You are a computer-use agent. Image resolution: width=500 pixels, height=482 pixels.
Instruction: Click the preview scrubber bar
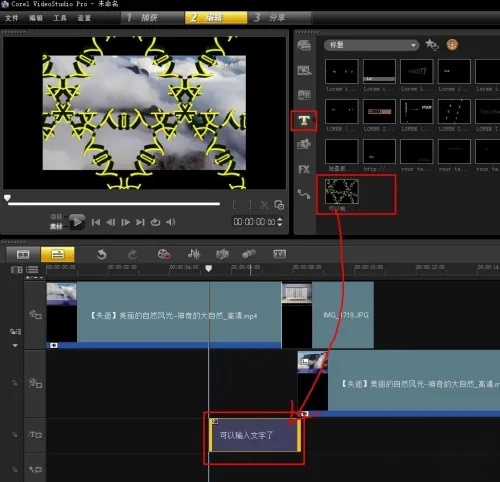(114, 203)
